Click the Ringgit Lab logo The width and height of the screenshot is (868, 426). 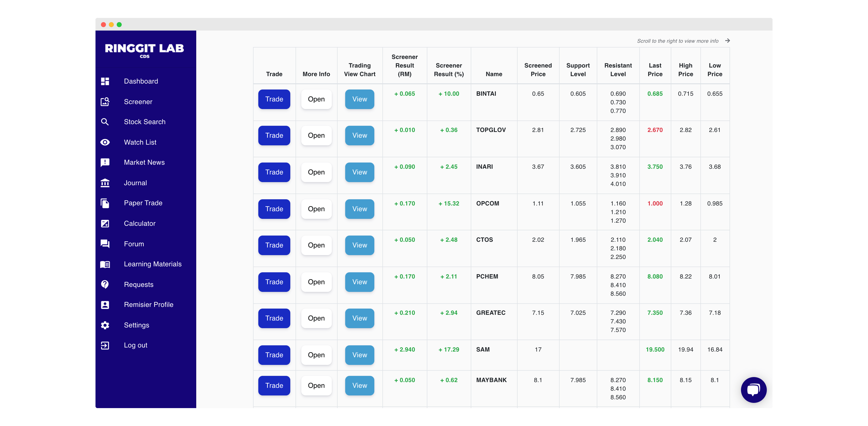click(144, 50)
